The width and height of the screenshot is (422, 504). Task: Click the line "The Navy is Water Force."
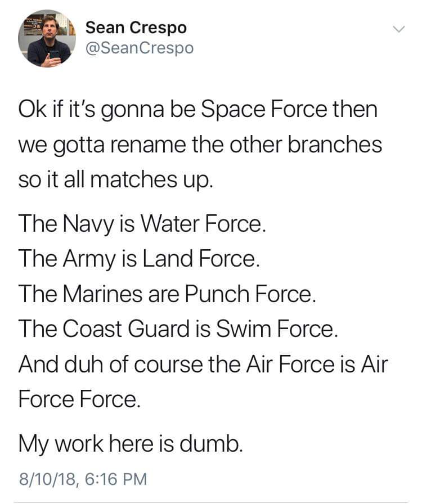click(141, 225)
